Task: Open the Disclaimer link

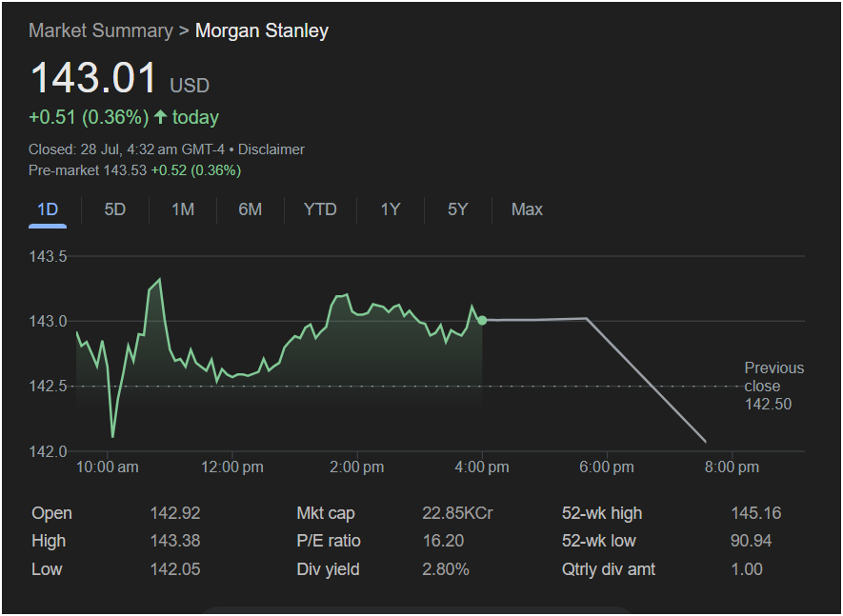Action: [x=271, y=149]
